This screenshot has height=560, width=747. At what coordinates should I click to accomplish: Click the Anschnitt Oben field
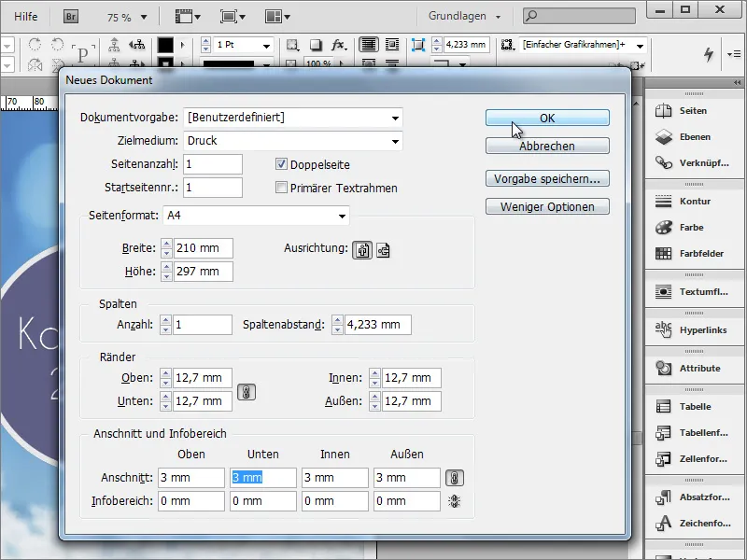click(x=191, y=478)
